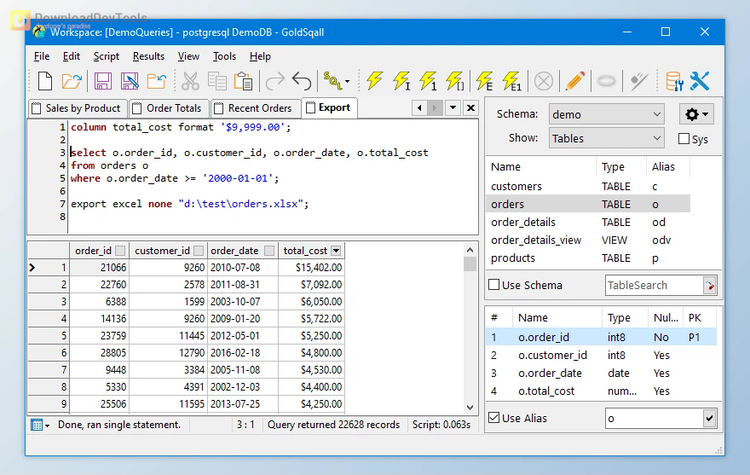This screenshot has height=475, width=750.
Task: Open the gear settings dropdown in the schema panel
Action: coord(696,114)
